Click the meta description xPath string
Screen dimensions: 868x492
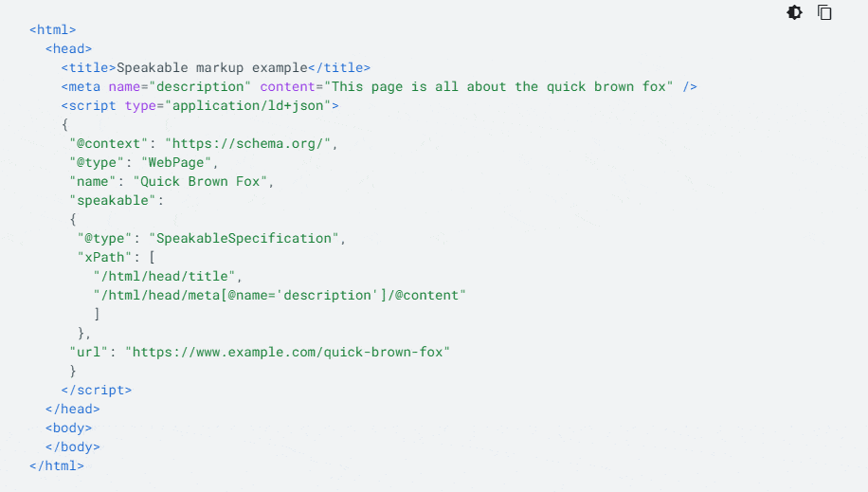(280, 295)
